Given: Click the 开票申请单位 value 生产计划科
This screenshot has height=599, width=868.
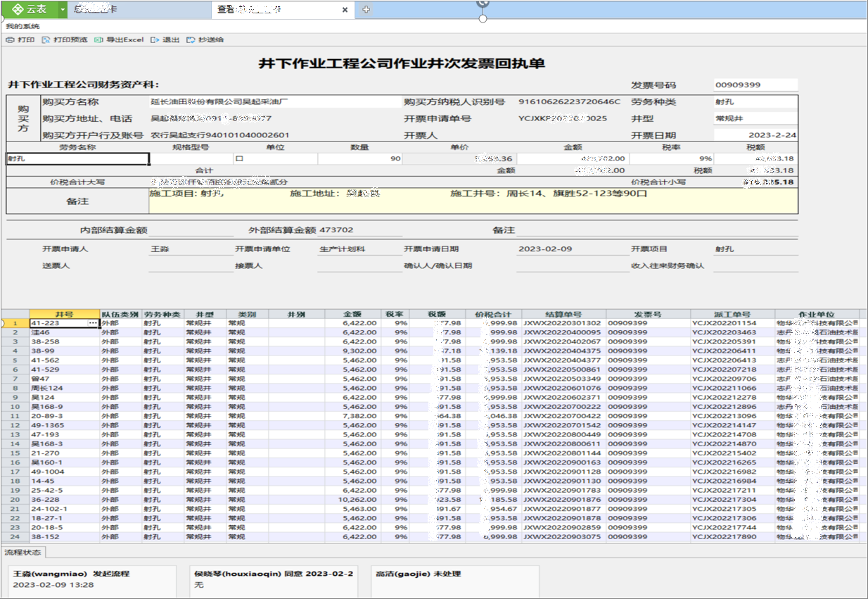Looking at the screenshot, I should coord(343,249).
